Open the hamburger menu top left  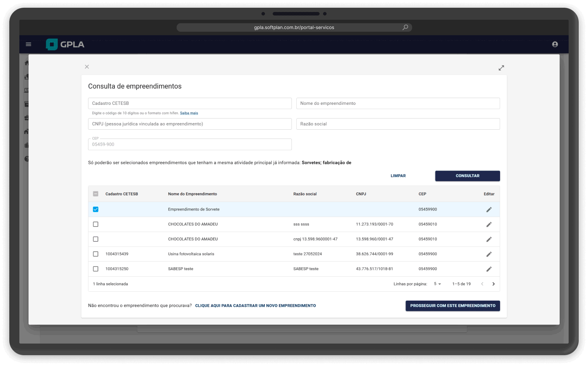click(x=28, y=44)
